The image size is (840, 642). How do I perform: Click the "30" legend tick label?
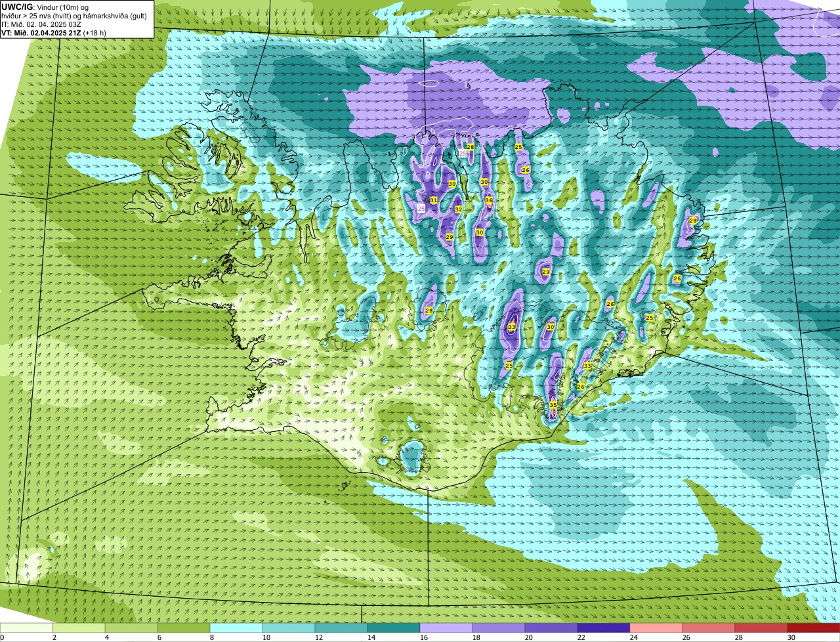click(791, 637)
